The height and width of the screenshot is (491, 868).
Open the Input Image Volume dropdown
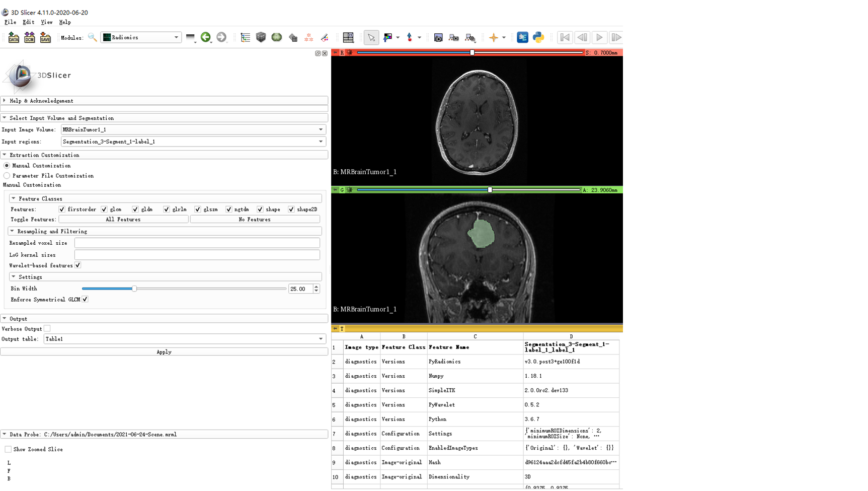[193, 129]
